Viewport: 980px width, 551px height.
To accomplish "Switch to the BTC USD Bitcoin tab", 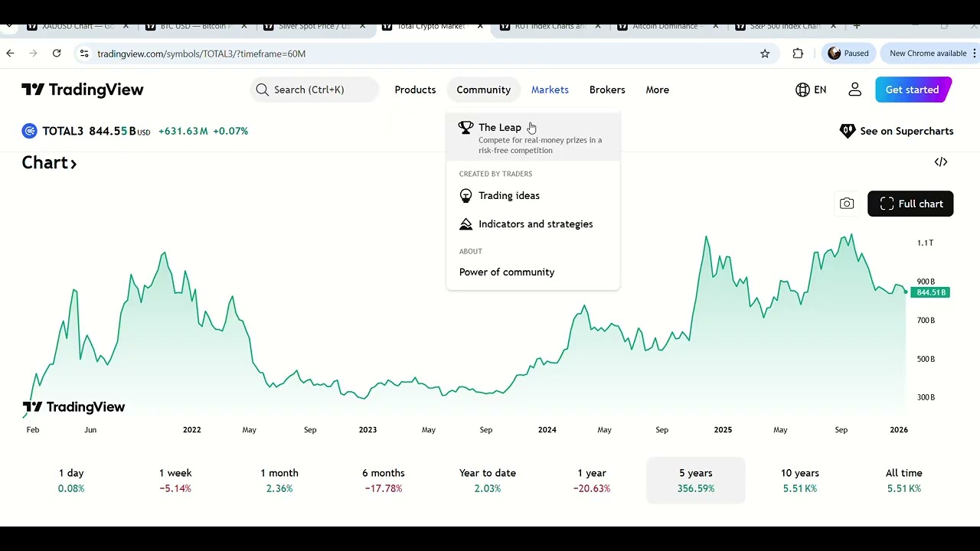I will [x=194, y=26].
